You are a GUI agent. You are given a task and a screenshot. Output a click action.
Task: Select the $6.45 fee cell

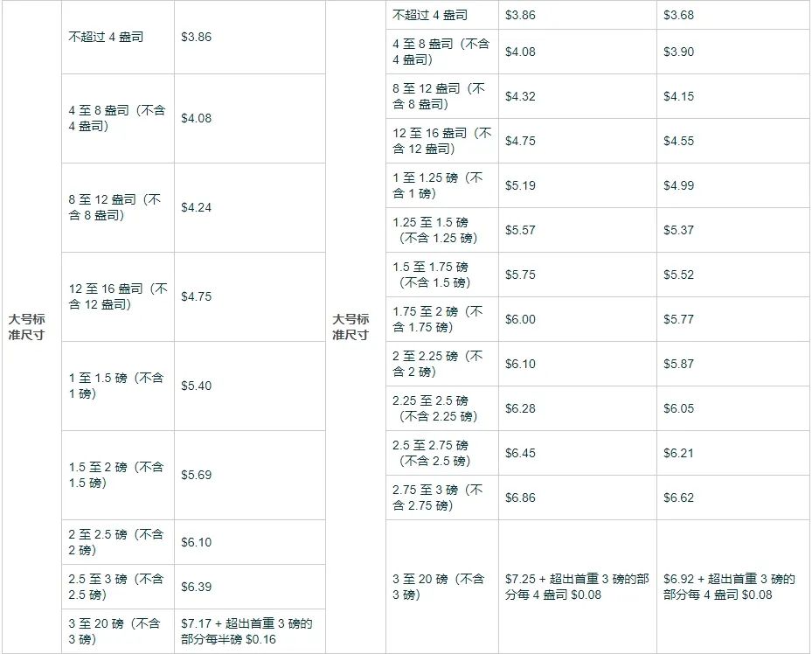point(520,454)
